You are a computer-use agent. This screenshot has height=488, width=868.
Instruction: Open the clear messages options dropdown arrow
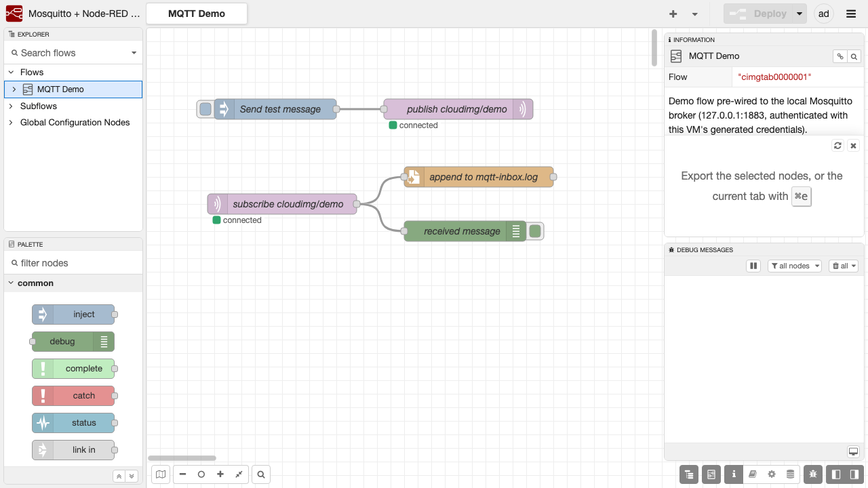[854, 266]
